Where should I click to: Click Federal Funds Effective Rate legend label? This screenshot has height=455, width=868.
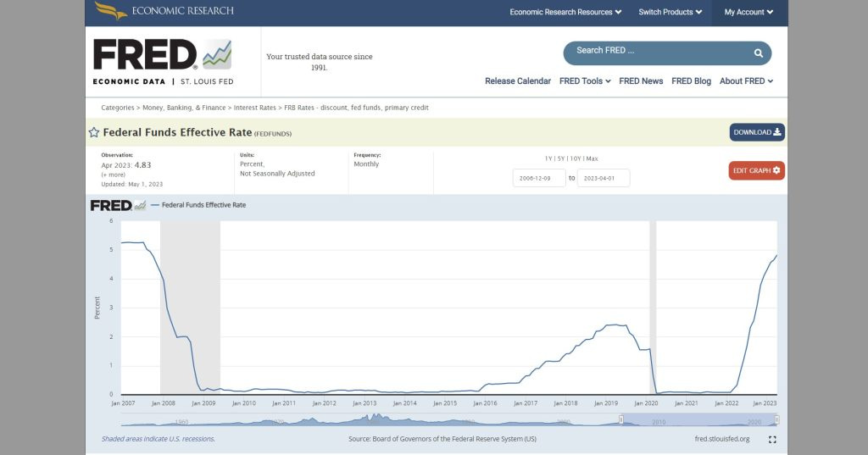click(203, 205)
